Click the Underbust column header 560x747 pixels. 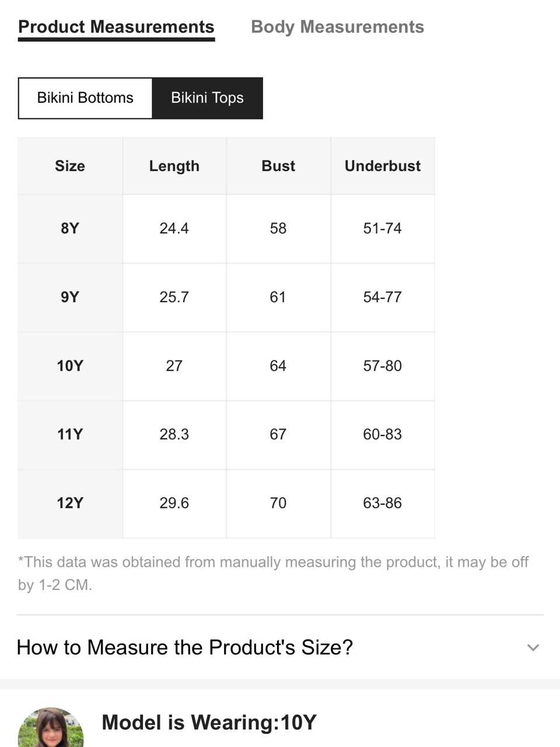point(383,166)
